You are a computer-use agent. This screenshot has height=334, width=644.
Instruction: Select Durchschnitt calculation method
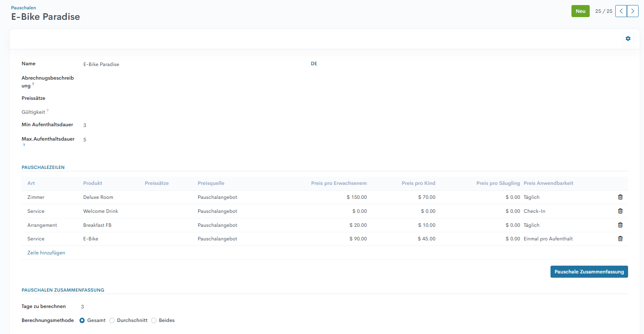click(112, 320)
